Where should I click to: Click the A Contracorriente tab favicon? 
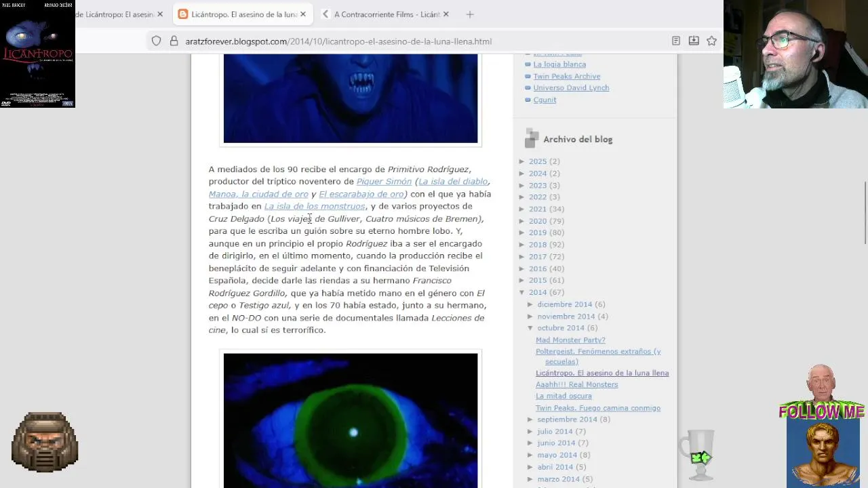coord(325,14)
